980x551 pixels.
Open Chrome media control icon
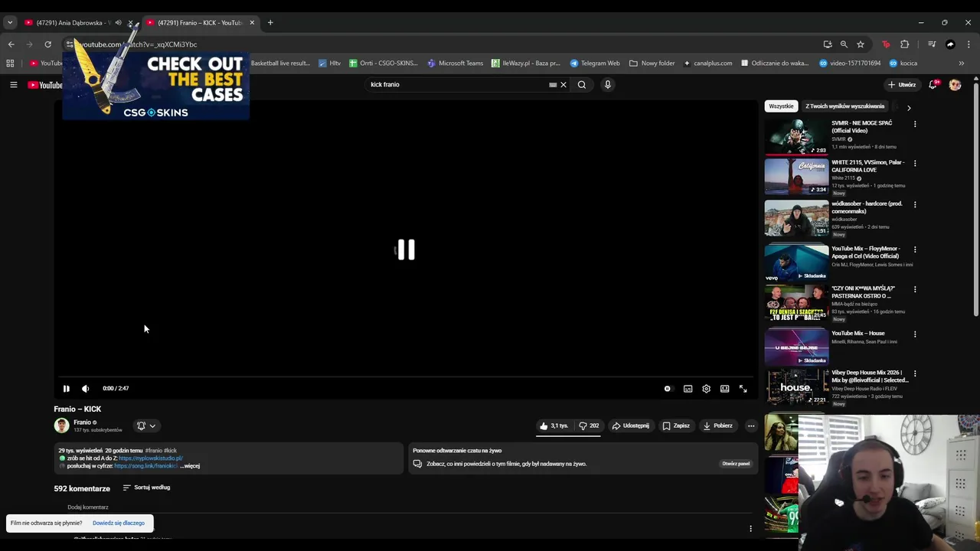click(932, 44)
